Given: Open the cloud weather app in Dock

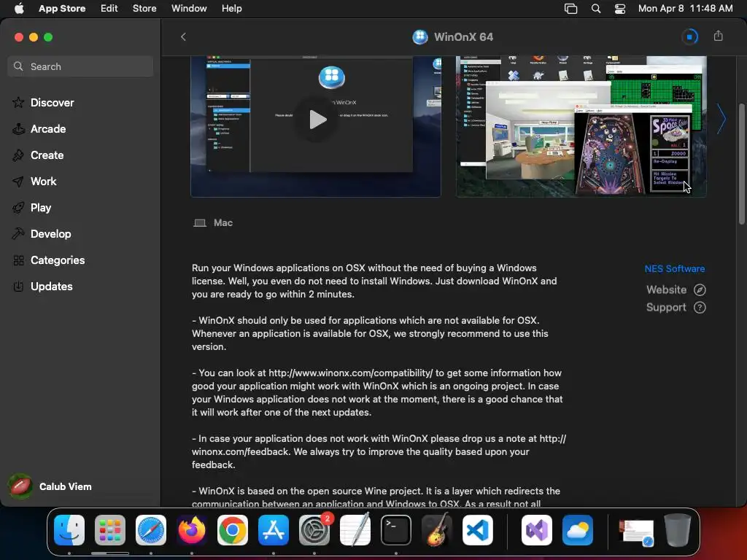Looking at the screenshot, I should click(578, 529).
